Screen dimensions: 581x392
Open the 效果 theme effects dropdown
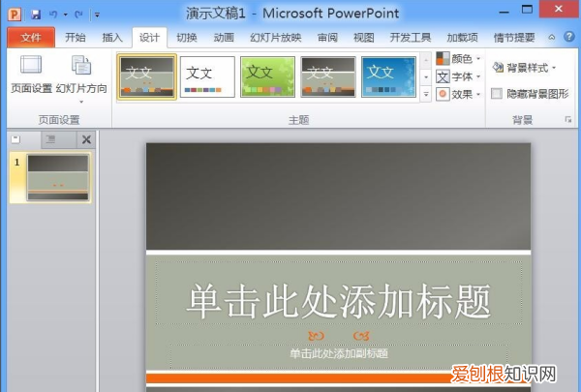[458, 94]
